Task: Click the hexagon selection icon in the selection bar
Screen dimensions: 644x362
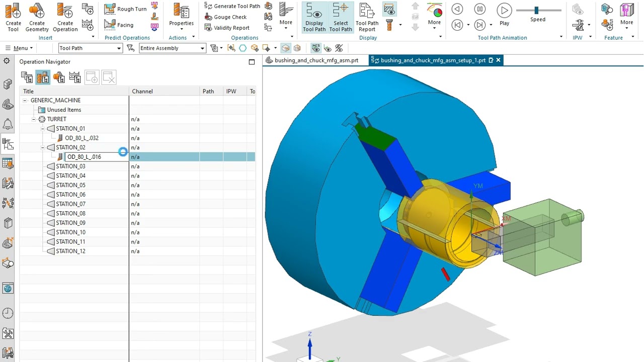Action: tap(243, 48)
